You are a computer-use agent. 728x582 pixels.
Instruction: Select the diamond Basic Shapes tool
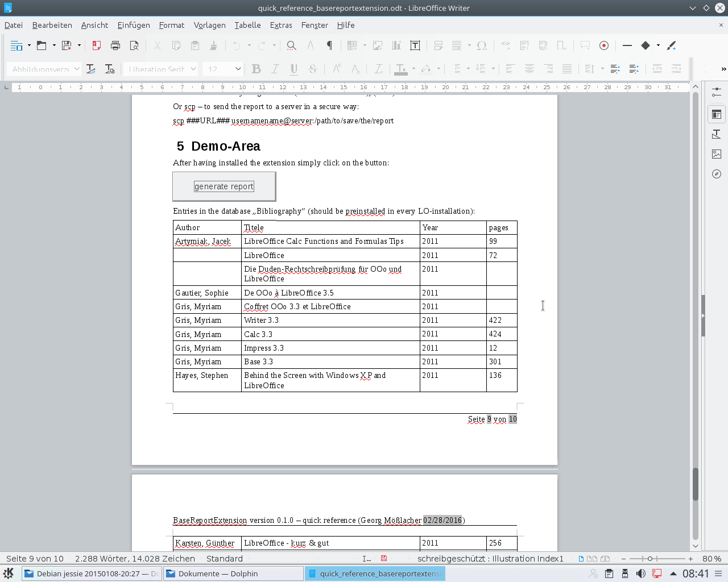[x=646, y=45]
